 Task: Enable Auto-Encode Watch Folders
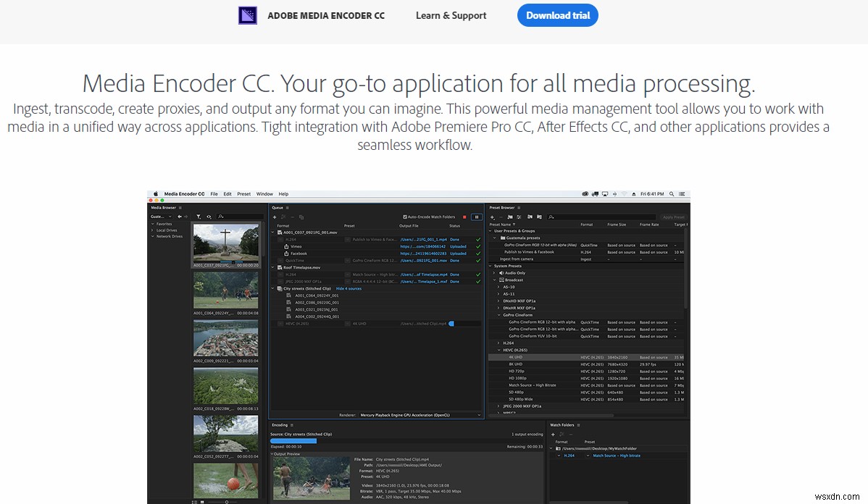pyautogui.click(x=405, y=217)
